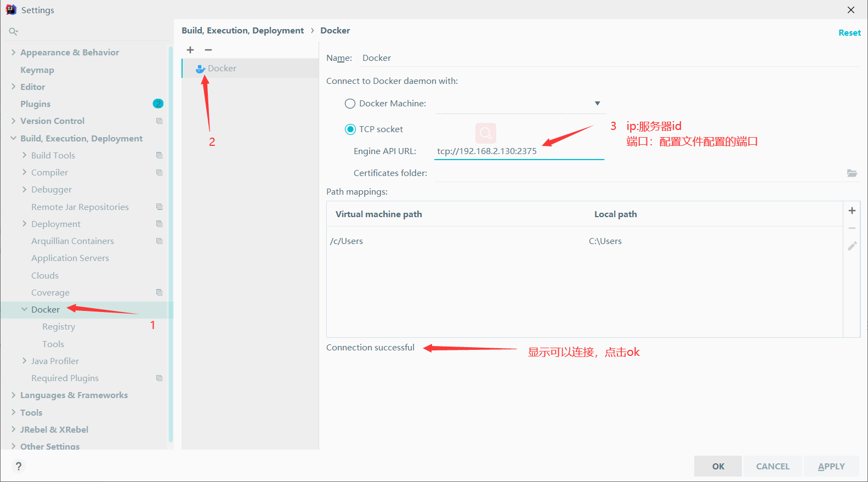Click project-level icon beside Build Tools

tap(160, 155)
